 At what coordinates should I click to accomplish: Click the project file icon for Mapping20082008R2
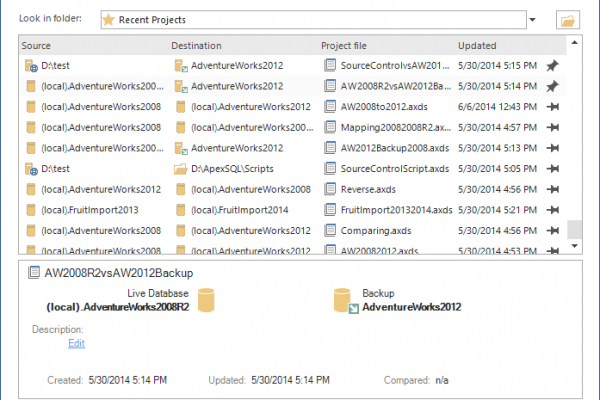coord(330,127)
